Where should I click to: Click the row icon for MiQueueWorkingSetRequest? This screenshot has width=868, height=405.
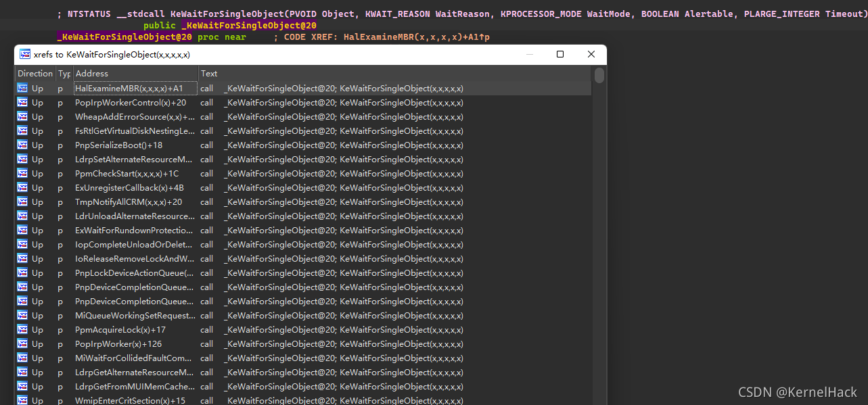coord(22,315)
